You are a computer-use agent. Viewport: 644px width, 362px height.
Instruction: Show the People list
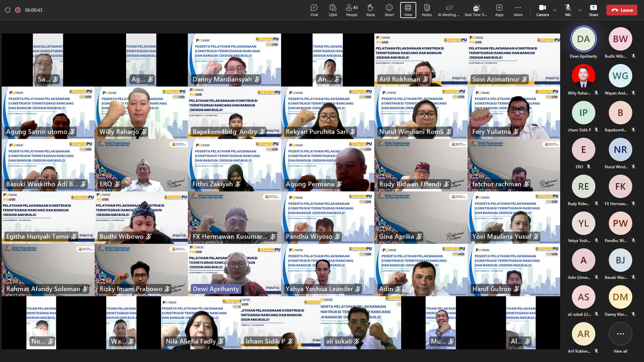coord(352,10)
